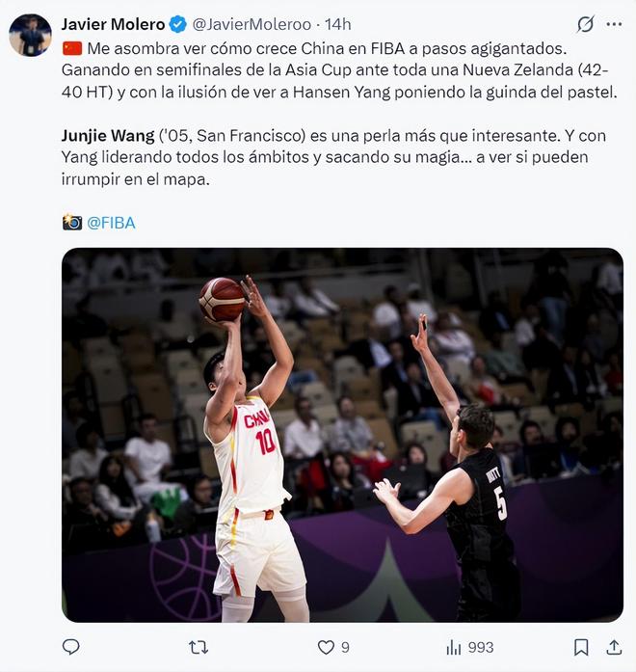Open Javier Molero's profile avatar
Screen dimensions: 636x672
31,35
